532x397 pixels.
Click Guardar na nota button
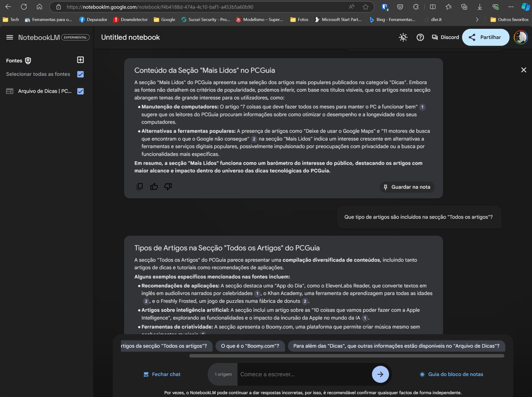coord(407,187)
